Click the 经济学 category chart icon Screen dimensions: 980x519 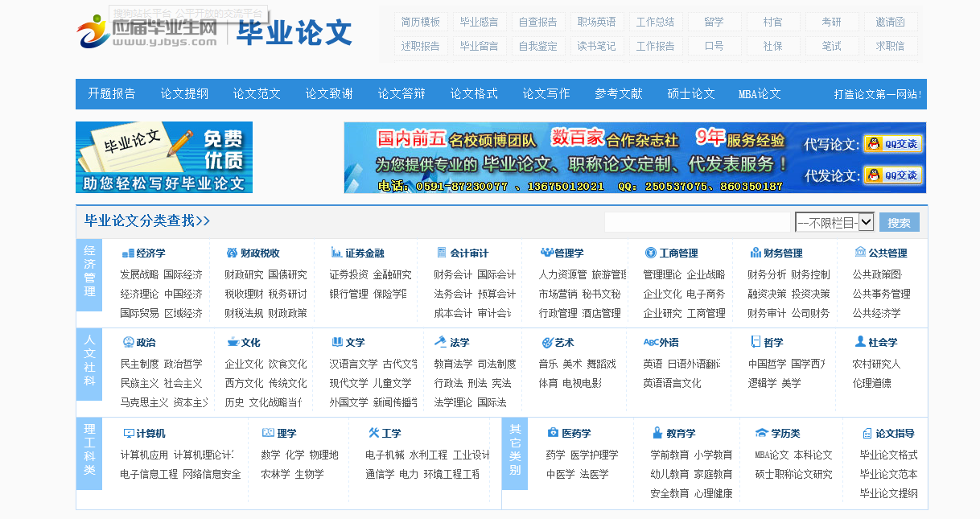click(x=128, y=253)
